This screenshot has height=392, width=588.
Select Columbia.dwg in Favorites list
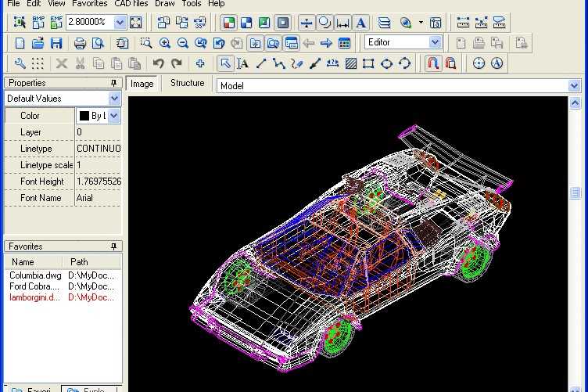click(x=34, y=275)
